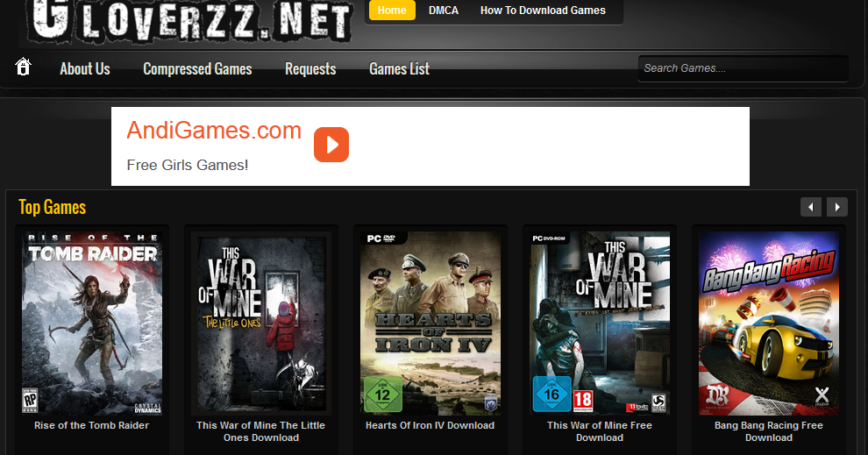Click This War of Mine The Little Ones Download link
The height and width of the screenshot is (455, 868).
click(x=260, y=431)
